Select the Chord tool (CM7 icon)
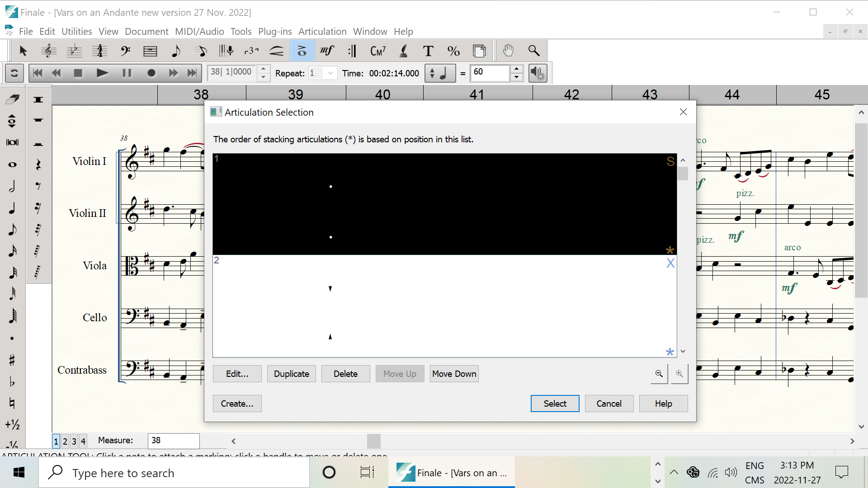This screenshot has height=488, width=868. pyautogui.click(x=377, y=51)
